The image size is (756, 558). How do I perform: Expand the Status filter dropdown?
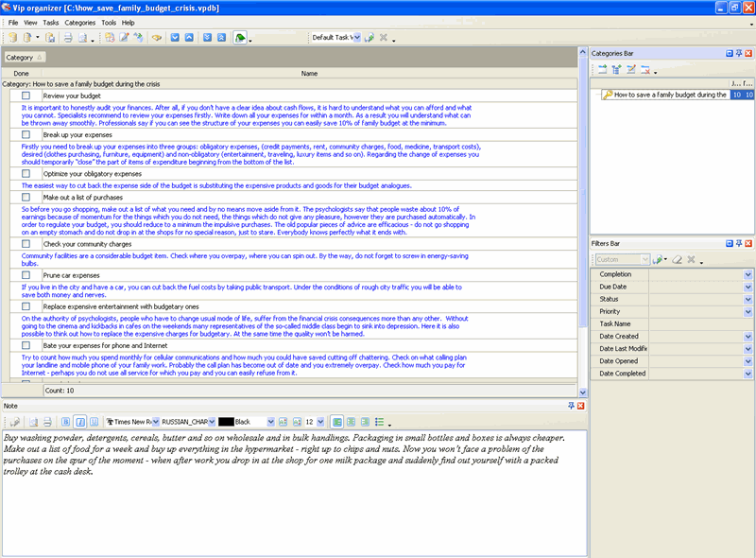point(747,299)
